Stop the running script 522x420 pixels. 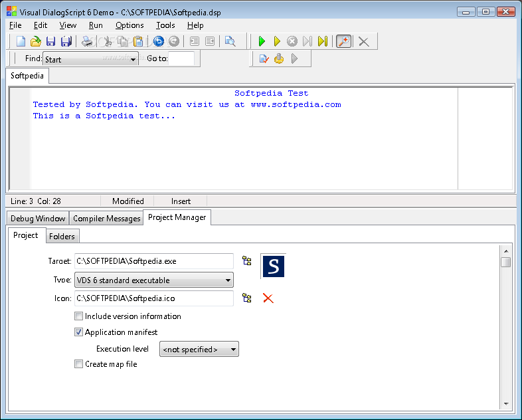[x=292, y=41]
